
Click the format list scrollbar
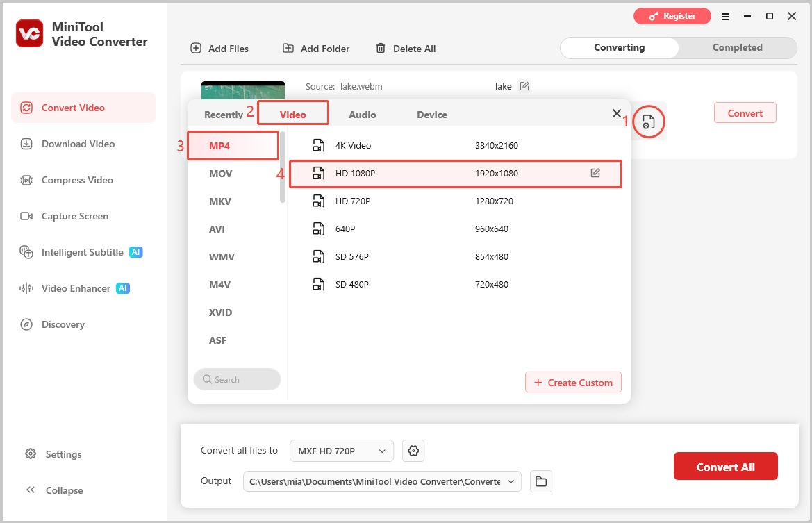(283, 167)
